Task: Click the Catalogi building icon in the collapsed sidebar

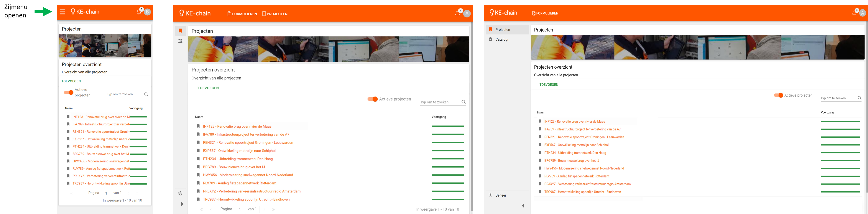Action: pyautogui.click(x=180, y=41)
